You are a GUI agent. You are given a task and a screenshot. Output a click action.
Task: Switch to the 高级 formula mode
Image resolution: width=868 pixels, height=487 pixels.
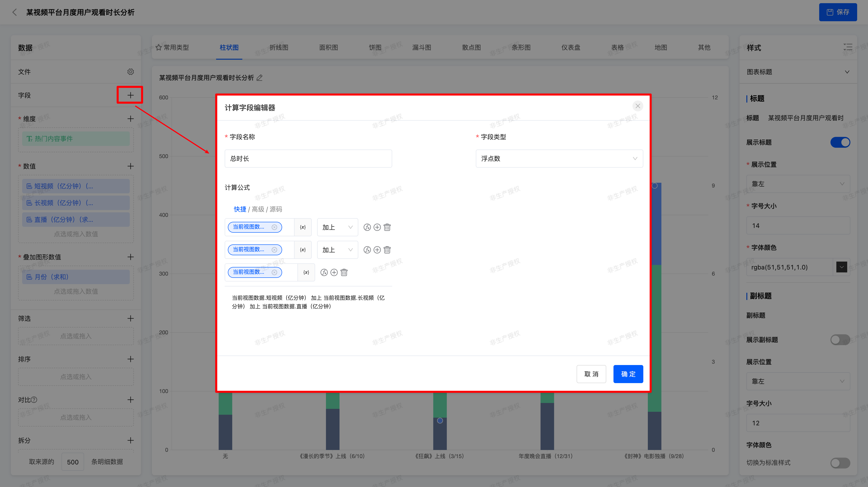point(258,209)
